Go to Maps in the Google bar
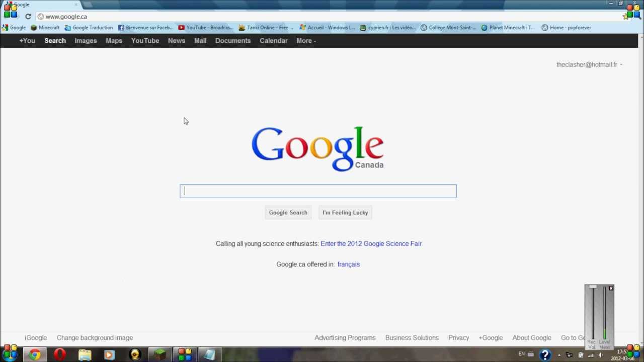 pos(114,41)
